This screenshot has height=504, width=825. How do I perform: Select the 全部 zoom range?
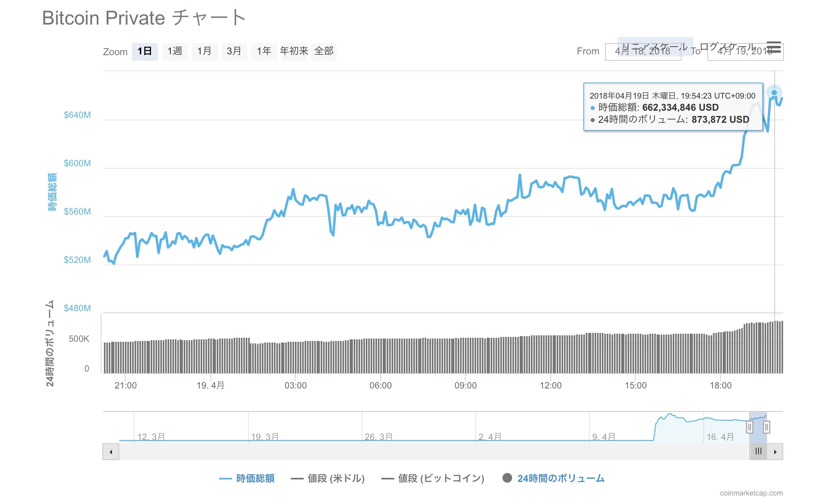(324, 52)
